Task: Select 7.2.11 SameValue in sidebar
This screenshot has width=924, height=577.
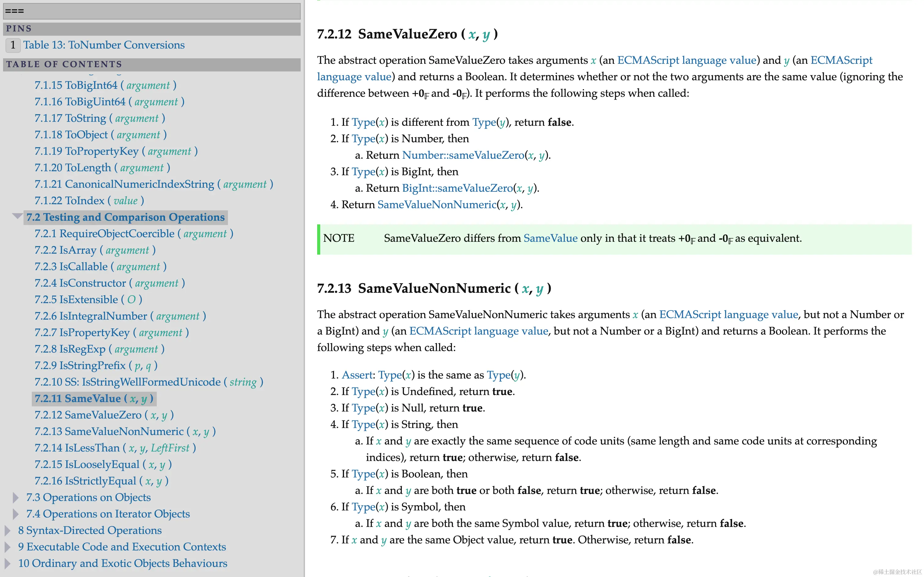Action: pos(94,399)
